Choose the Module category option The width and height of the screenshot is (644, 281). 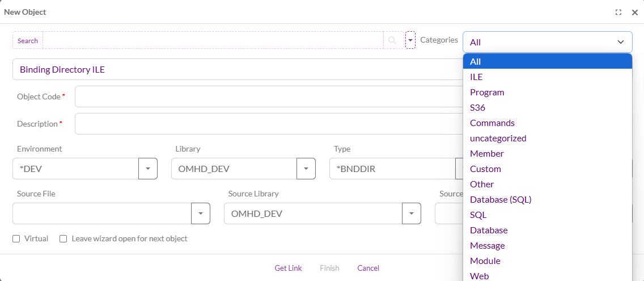(485, 261)
